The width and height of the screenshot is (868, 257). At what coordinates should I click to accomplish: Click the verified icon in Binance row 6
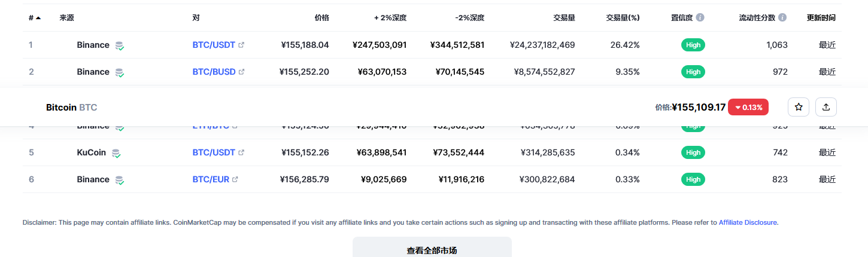(x=120, y=180)
